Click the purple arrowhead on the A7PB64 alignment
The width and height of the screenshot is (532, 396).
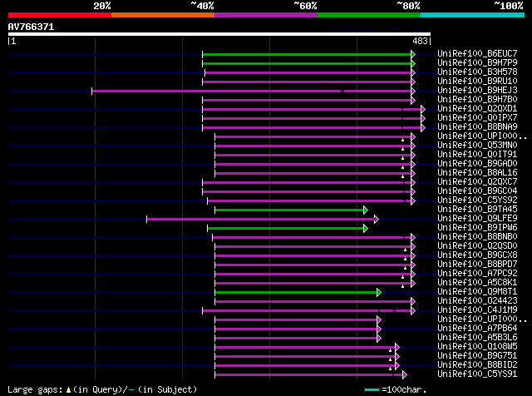coord(379,329)
